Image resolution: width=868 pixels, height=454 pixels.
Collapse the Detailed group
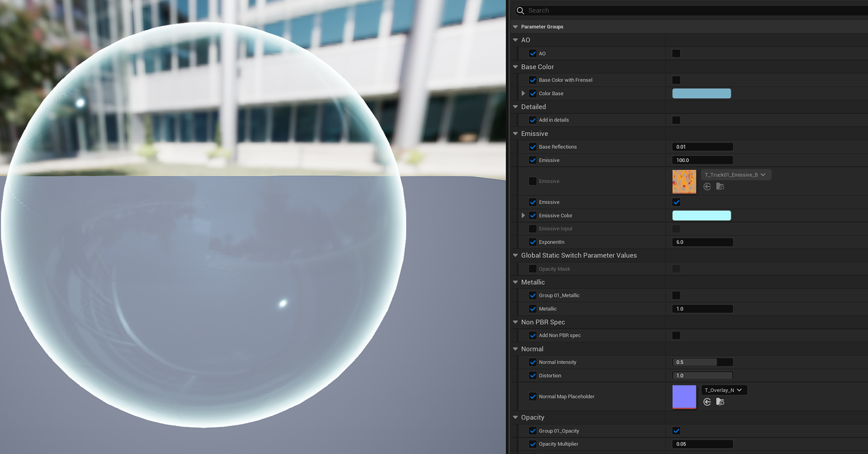[x=515, y=107]
